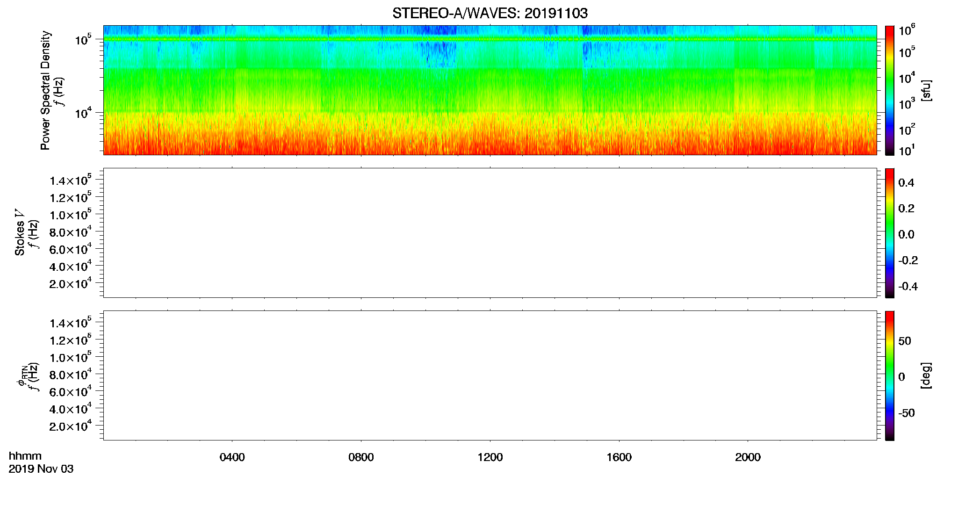The image size is (980, 505).
Task: Click the empty phi RTN panel
Action: coord(490,375)
